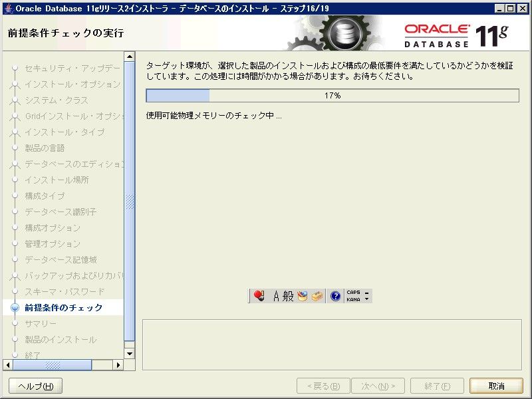Click the sidebar horizontal scroll right arrow
532x399 pixels.
coord(118,364)
